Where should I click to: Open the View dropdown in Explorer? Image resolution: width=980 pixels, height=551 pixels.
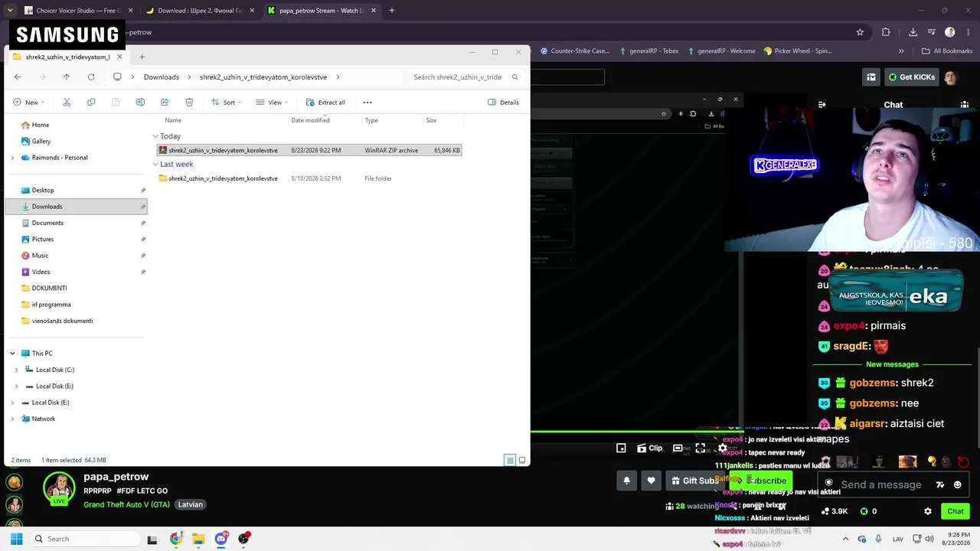[x=272, y=102]
